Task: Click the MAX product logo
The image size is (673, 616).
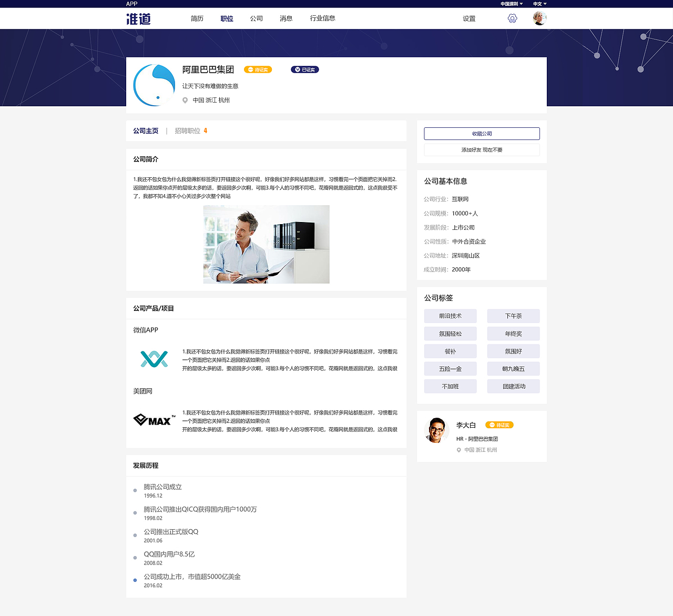Action: 154,420
